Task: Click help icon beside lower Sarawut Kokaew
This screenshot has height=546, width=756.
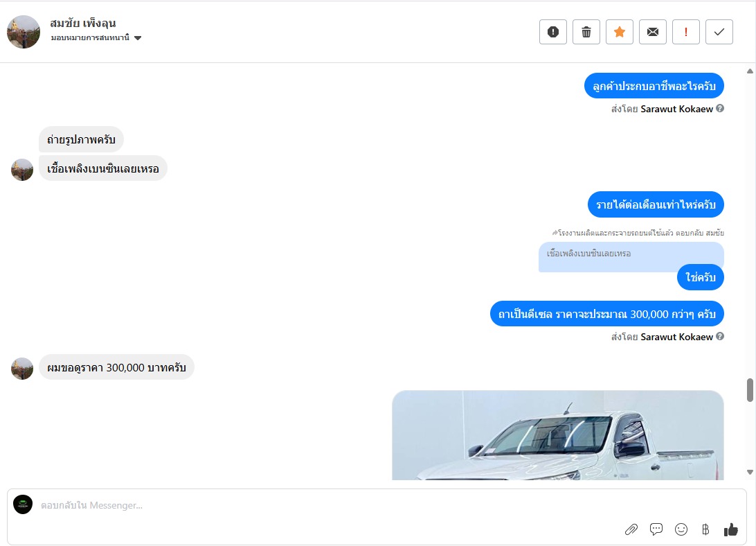Action: pyautogui.click(x=720, y=337)
